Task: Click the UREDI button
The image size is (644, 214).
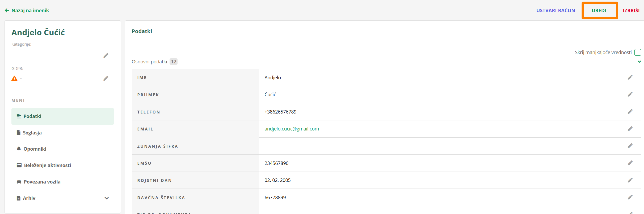Action: (x=599, y=11)
